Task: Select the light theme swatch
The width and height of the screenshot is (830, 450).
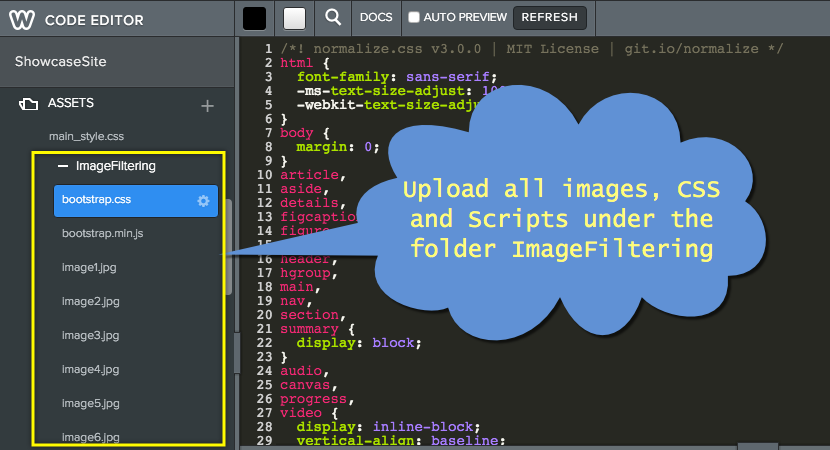Action: (x=294, y=18)
